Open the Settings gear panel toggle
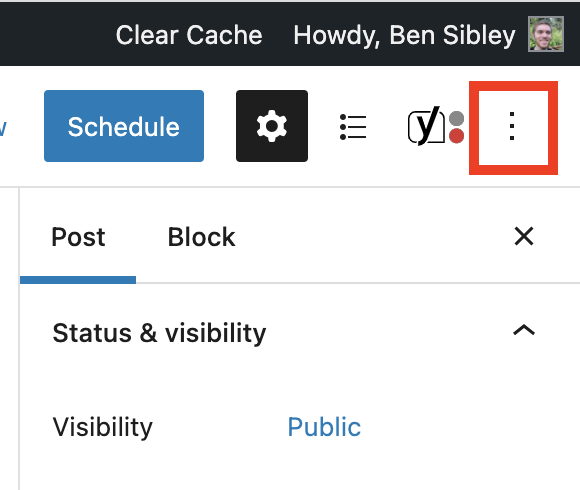The image size is (580, 490). click(272, 126)
